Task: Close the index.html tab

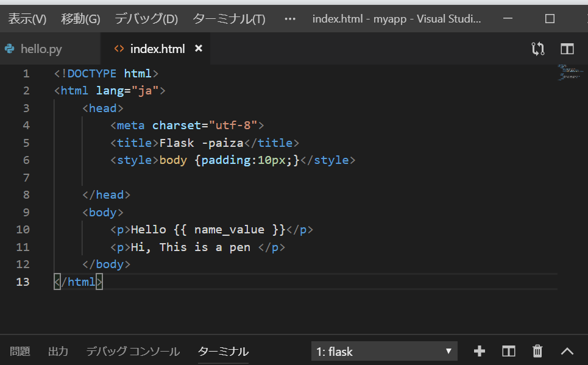Action: click(198, 49)
